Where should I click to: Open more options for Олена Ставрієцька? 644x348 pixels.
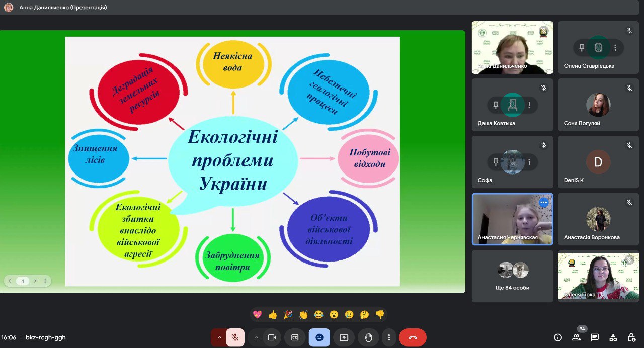[615, 48]
